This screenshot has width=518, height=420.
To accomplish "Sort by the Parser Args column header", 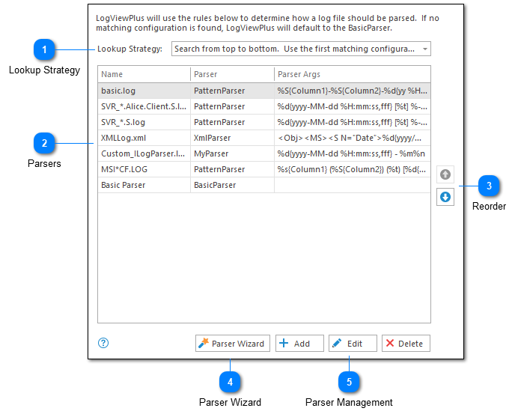I will [353, 74].
